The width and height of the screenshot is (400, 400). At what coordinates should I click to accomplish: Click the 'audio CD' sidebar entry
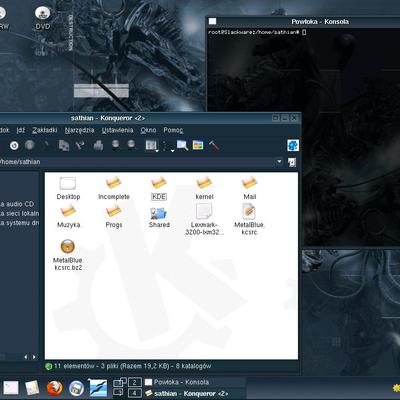coord(17,204)
